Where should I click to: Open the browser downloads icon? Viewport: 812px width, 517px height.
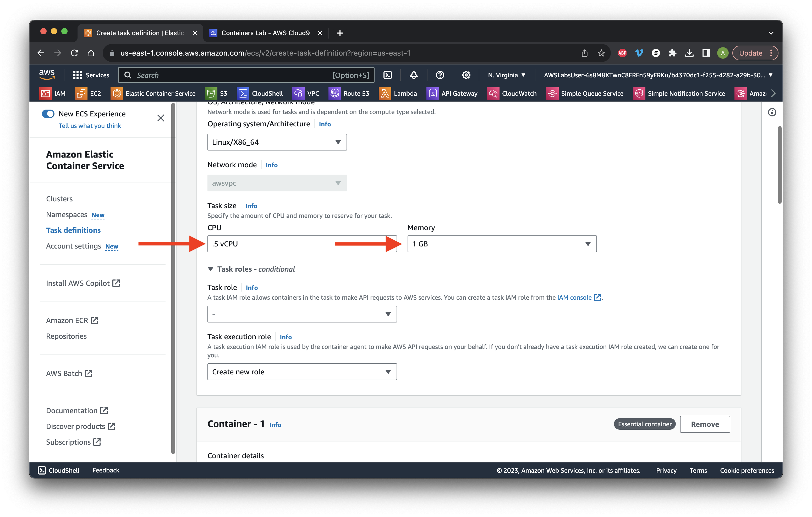[x=689, y=53]
